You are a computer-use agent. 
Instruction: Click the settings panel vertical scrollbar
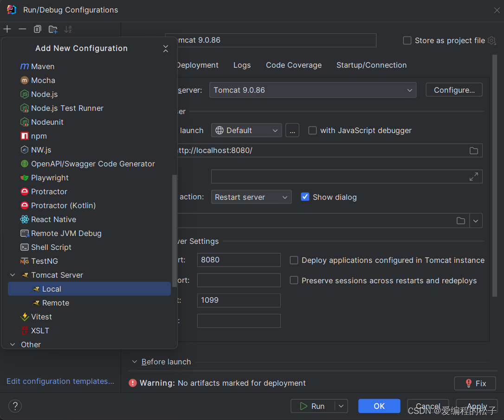[495, 176]
